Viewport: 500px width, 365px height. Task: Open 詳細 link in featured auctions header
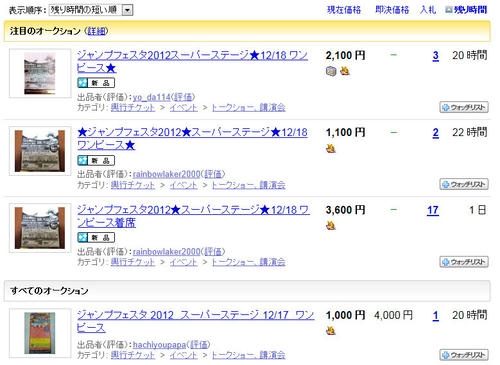tap(96, 31)
